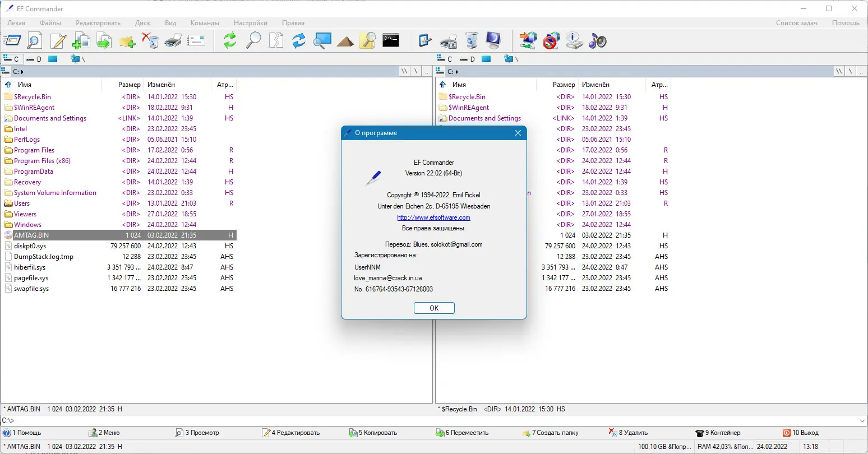Click the 9 Контейнер function button
This screenshot has height=454, width=868.
[x=718, y=433]
